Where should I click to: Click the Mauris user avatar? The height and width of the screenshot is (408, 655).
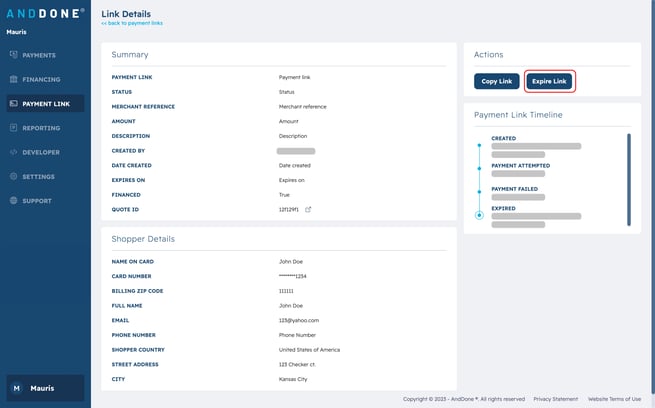[16, 388]
